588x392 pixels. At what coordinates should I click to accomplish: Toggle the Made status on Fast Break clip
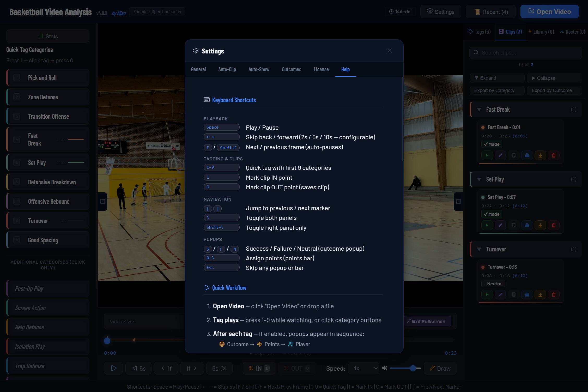491,144
